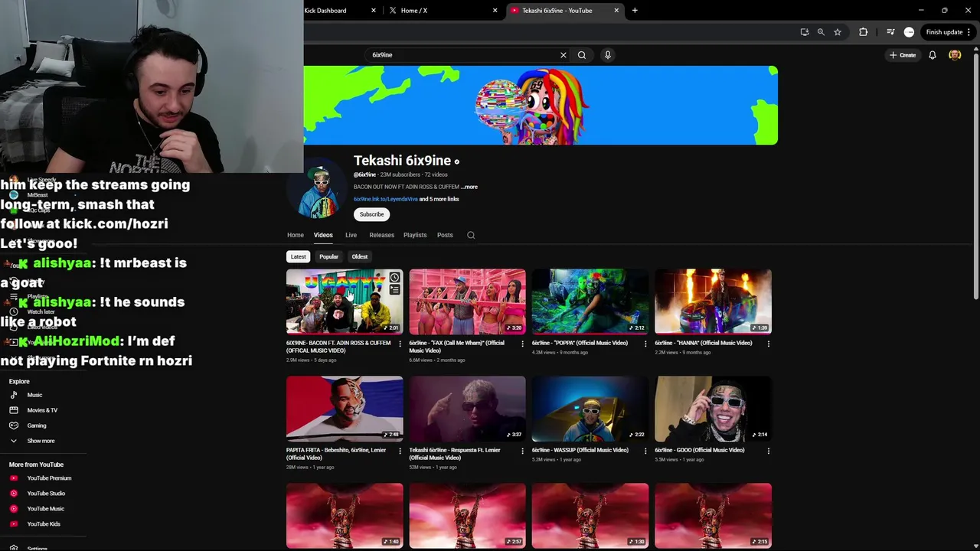Open the HANNA video thumbnail
The width and height of the screenshot is (980, 551).
[x=713, y=302]
